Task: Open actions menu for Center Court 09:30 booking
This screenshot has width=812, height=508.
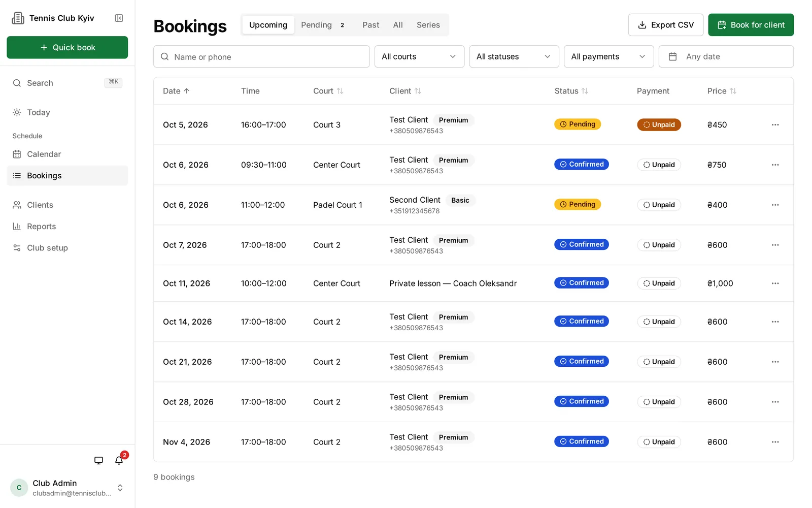Action: pyautogui.click(x=775, y=165)
